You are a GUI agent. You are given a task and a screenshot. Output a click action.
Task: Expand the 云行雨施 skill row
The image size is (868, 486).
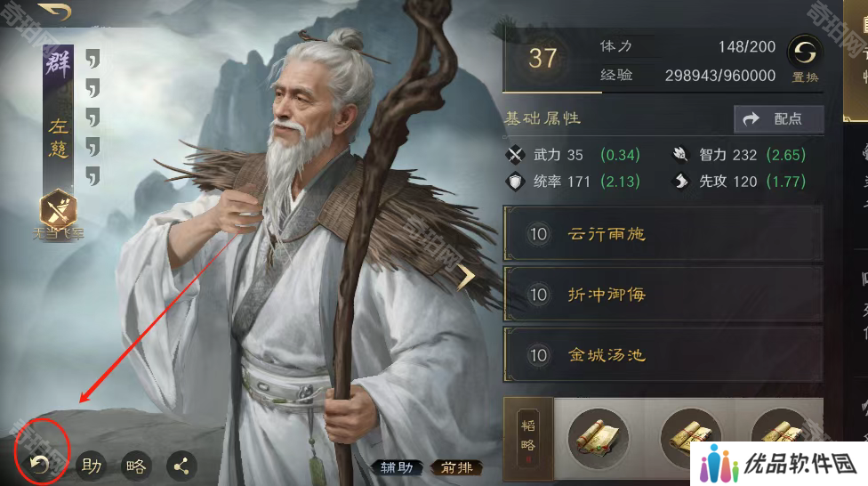tap(663, 234)
